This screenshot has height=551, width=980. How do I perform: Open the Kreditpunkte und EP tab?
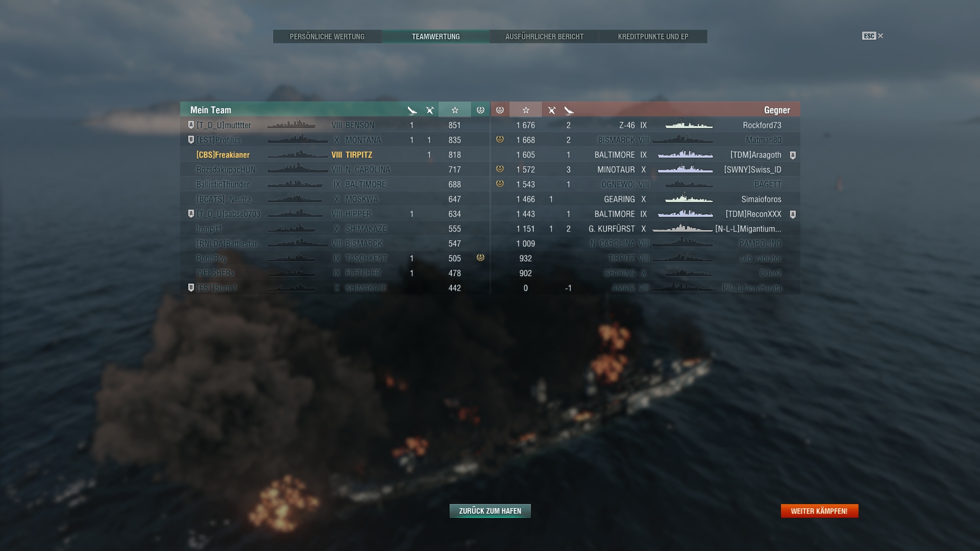coord(653,37)
